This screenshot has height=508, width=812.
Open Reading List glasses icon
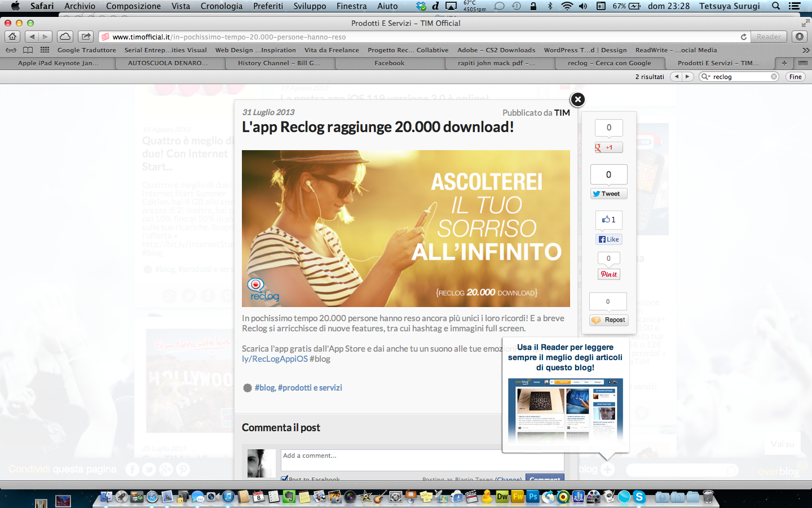click(x=11, y=50)
